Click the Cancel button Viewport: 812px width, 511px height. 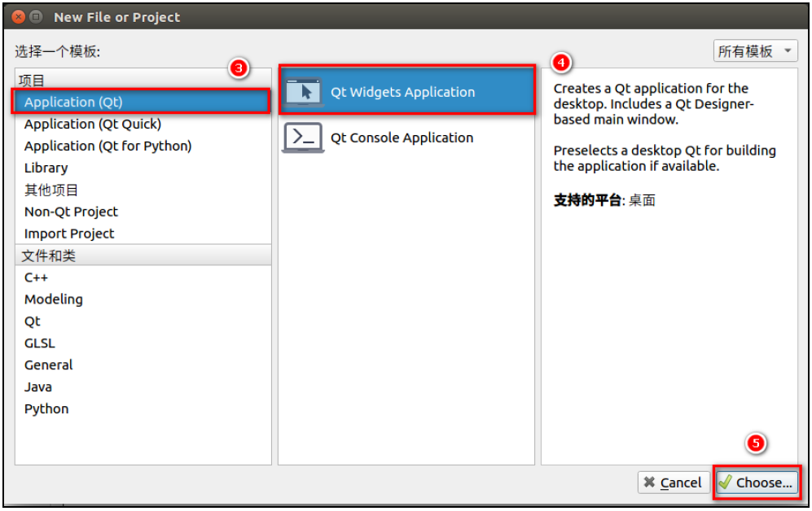point(674,483)
